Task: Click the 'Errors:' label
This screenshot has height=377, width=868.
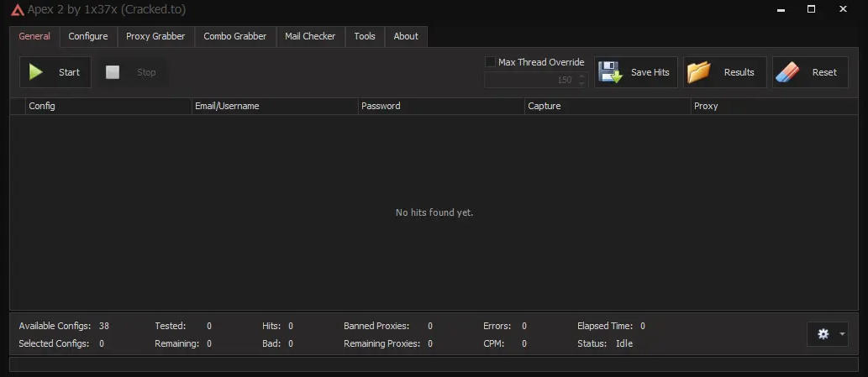Action: (497, 326)
